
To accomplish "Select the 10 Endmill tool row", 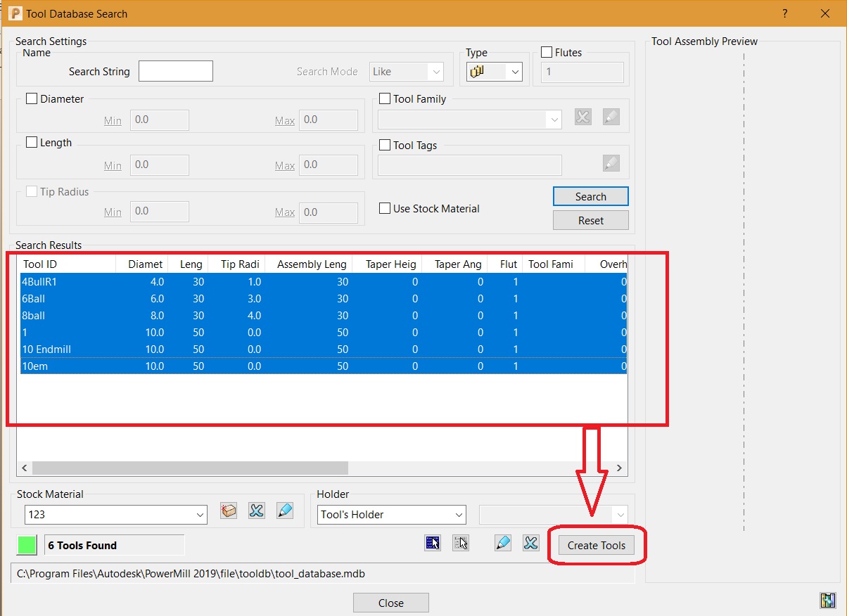I will pyautogui.click(x=324, y=349).
